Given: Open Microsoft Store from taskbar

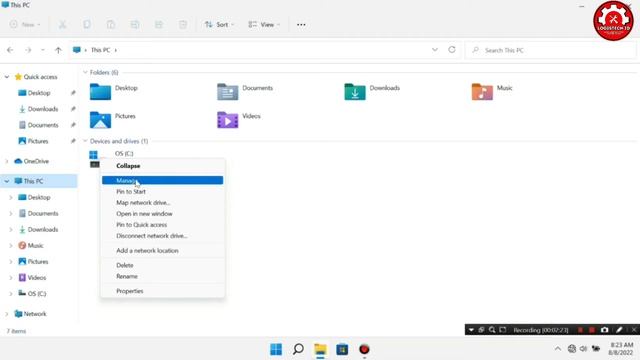Looking at the screenshot, I should click(342, 349).
